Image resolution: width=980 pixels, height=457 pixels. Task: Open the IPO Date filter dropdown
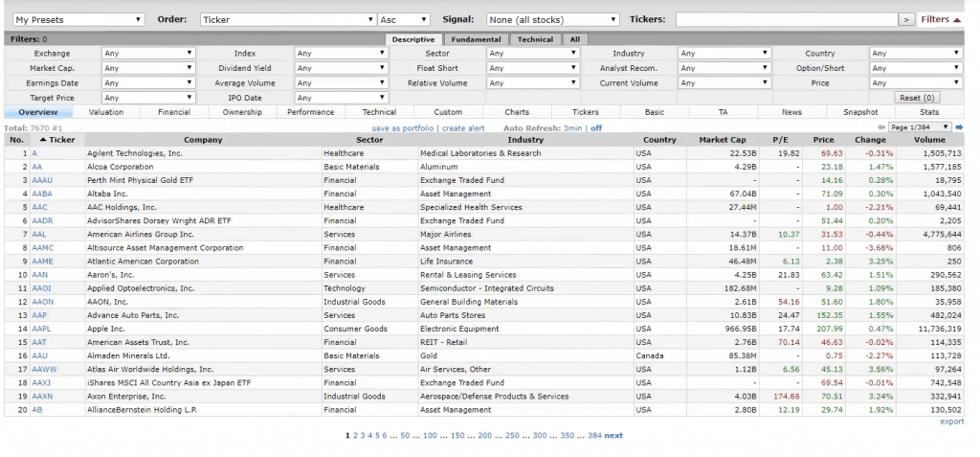[x=342, y=98]
